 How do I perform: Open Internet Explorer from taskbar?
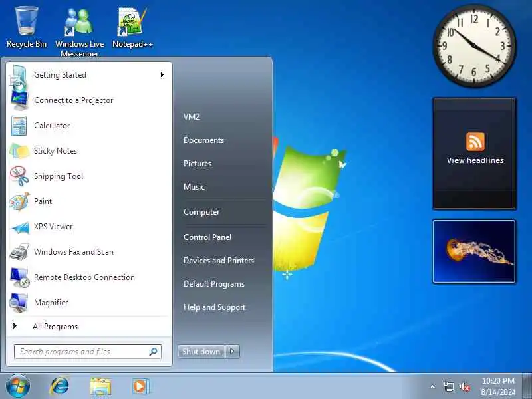pos(59,386)
